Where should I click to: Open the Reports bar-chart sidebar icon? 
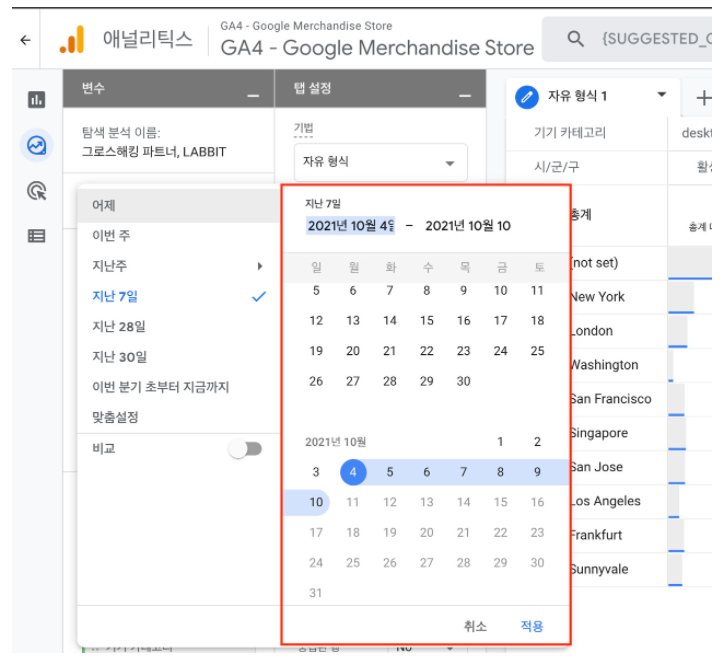click(36, 99)
